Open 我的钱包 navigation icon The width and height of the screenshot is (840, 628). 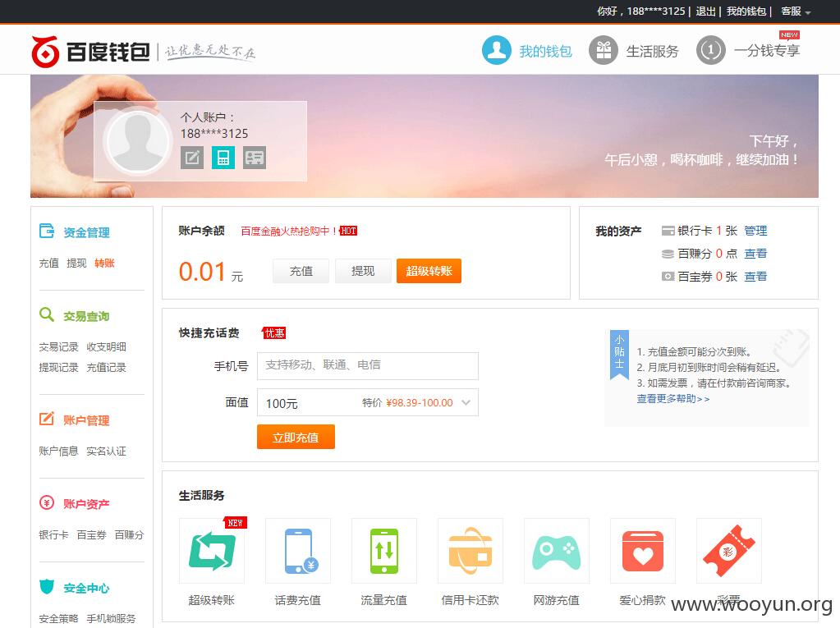tap(497, 50)
